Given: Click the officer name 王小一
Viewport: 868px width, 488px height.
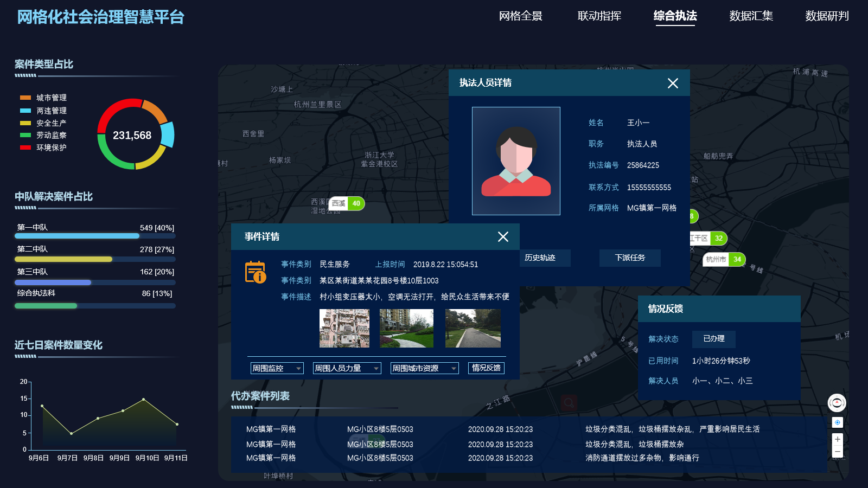Looking at the screenshot, I should click(638, 123).
